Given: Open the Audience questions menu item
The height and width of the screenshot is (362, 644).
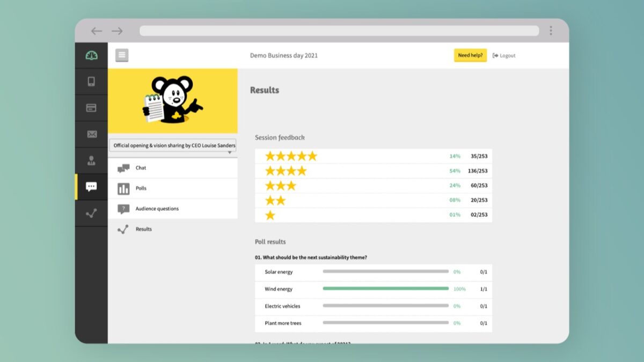Looking at the screenshot, I should (173, 209).
